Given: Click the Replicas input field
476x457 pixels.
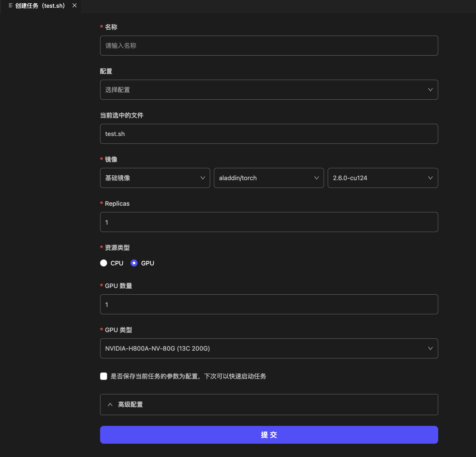Looking at the screenshot, I should pyautogui.click(x=269, y=222).
